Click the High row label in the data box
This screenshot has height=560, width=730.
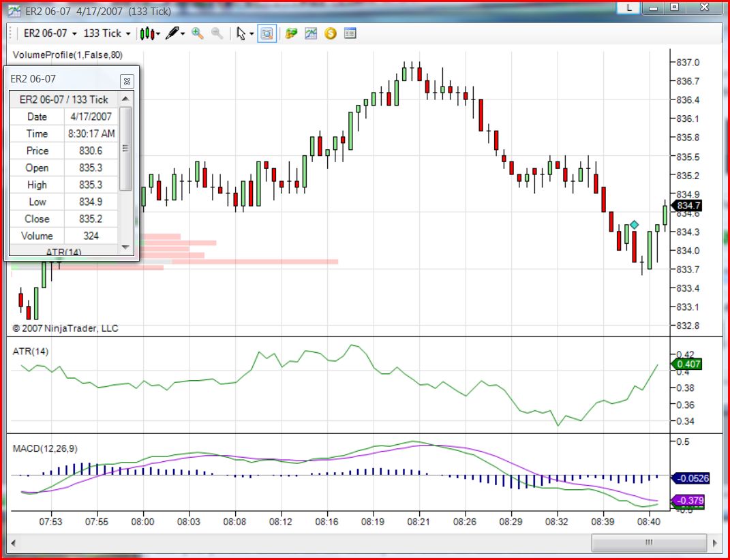pos(37,185)
